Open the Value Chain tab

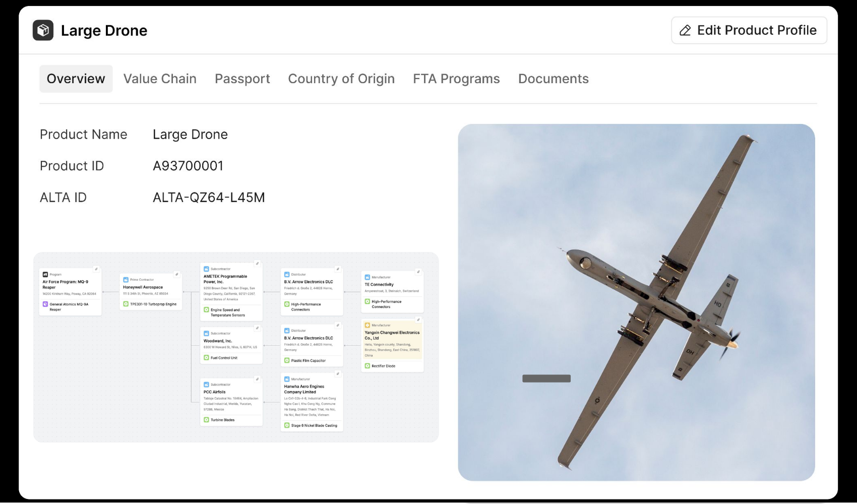coord(160,79)
